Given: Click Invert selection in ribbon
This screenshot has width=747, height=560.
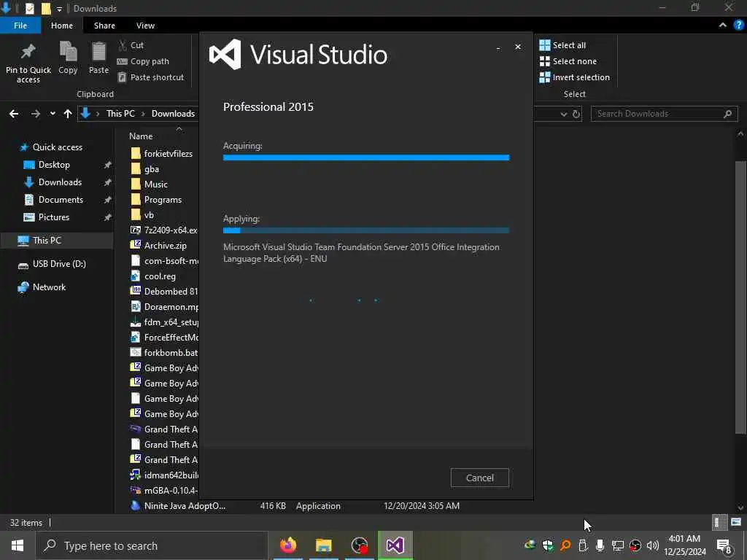Looking at the screenshot, I should click(x=575, y=77).
